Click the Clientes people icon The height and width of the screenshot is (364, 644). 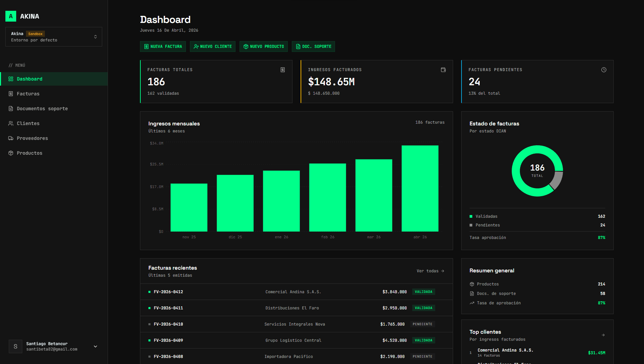pyautogui.click(x=11, y=123)
